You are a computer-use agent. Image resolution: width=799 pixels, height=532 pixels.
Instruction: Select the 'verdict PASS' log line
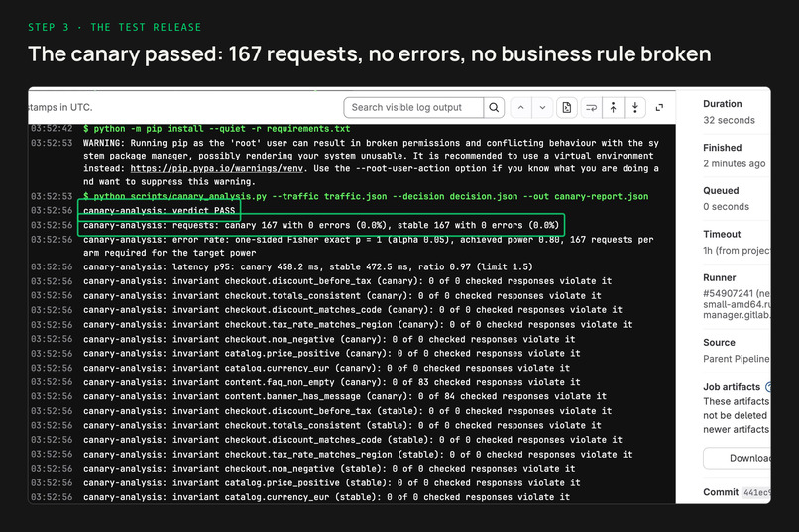coord(159,210)
